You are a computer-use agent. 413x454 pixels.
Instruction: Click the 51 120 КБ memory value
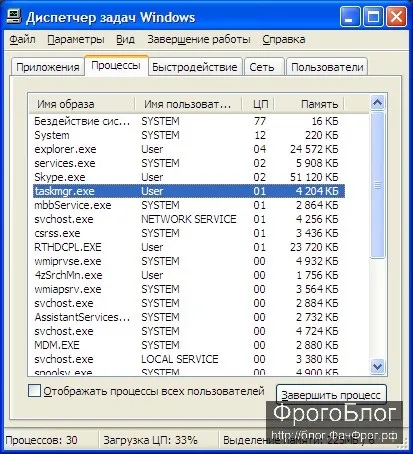(314, 177)
